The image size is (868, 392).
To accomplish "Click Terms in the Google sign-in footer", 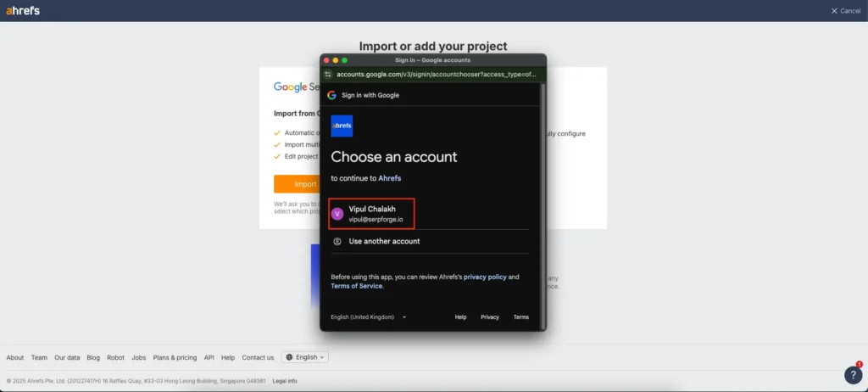I will pos(521,317).
